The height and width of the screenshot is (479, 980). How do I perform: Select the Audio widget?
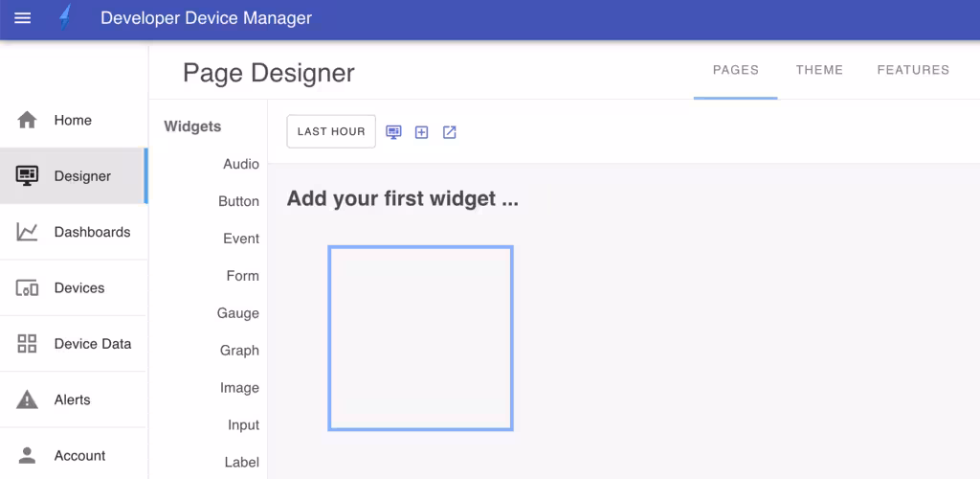[x=240, y=164]
